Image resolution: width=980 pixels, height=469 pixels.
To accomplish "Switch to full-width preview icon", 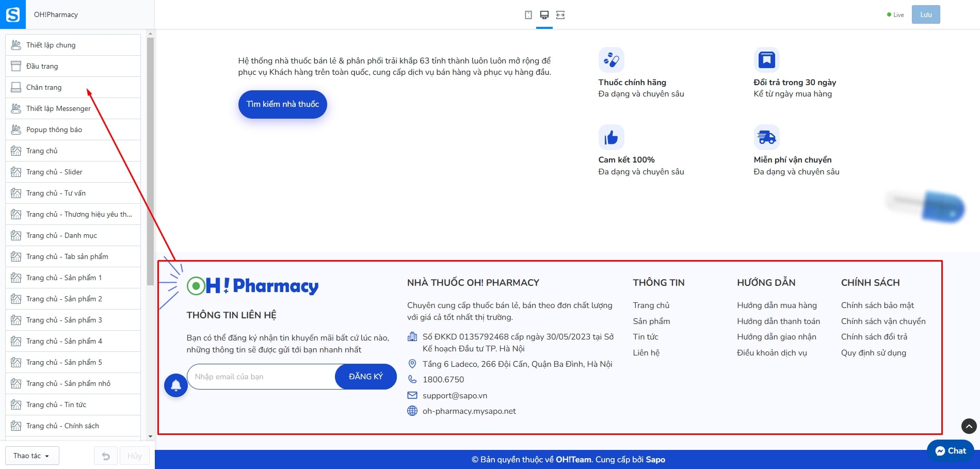I will (560, 15).
